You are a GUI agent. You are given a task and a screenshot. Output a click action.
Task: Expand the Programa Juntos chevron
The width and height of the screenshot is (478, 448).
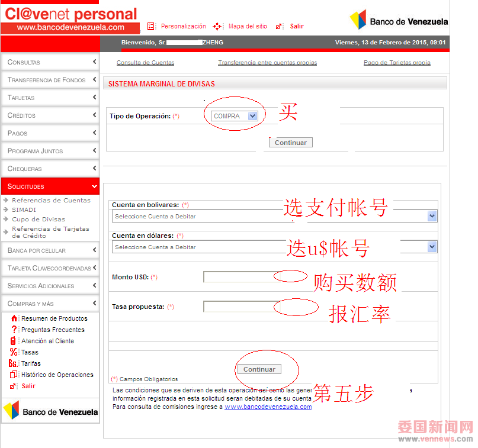95,150
